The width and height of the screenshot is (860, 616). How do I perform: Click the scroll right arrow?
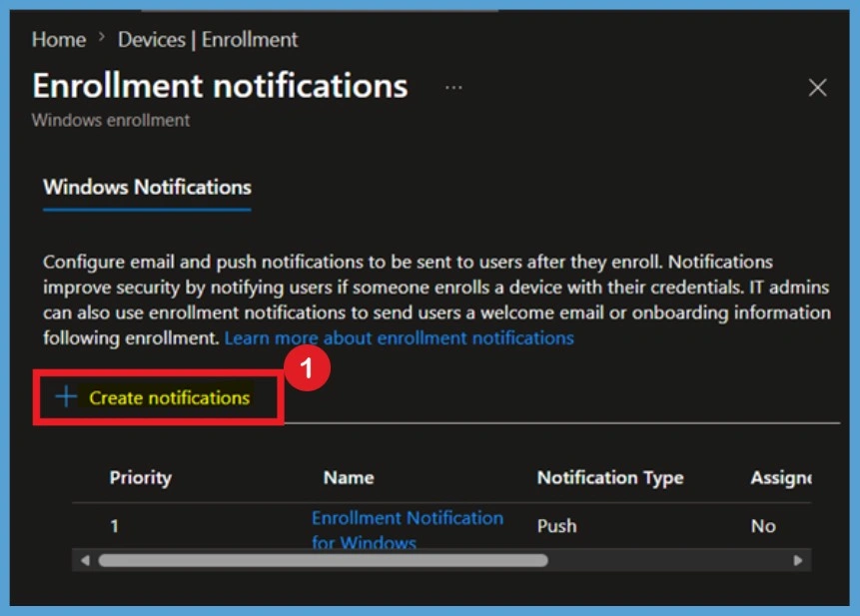798,561
